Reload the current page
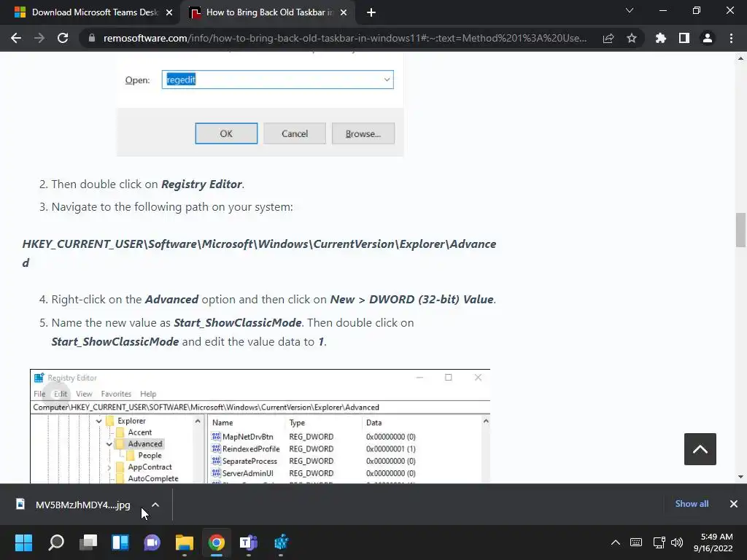 63,38
